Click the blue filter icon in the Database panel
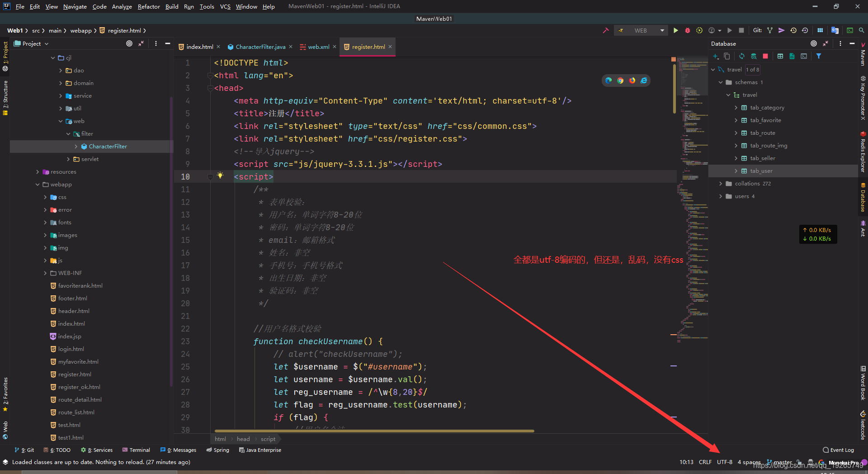 819,56
